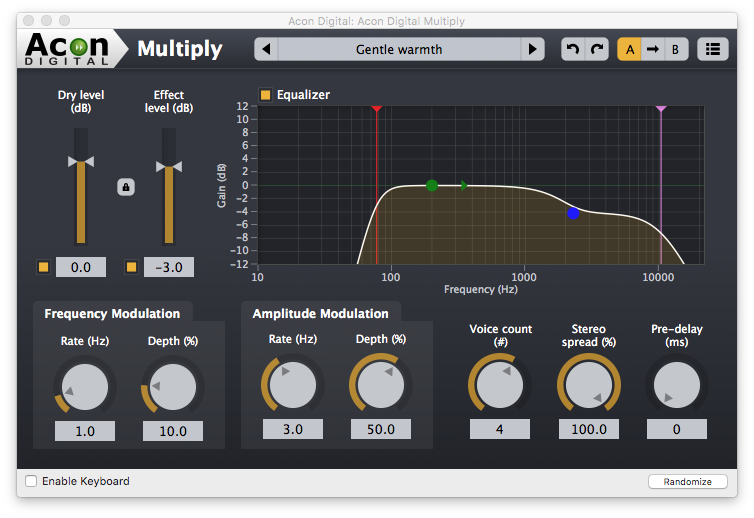Click the Voice count knob

coord(500,385)
